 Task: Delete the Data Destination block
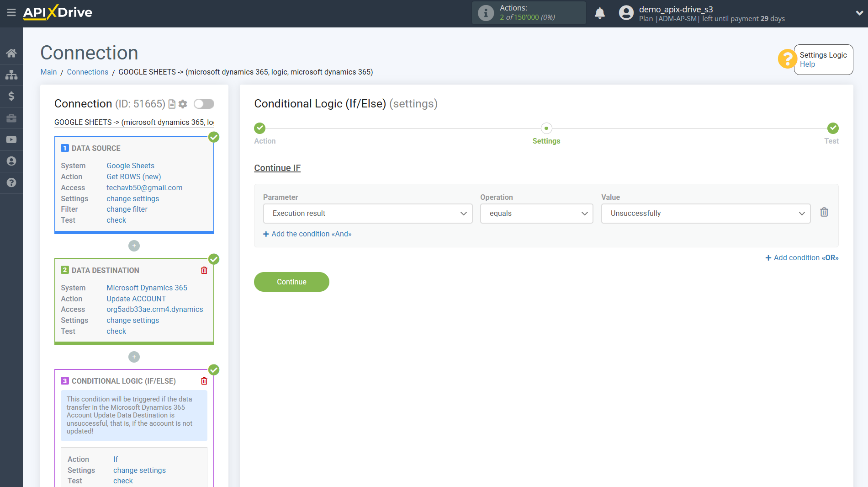[x=204, y=270]
